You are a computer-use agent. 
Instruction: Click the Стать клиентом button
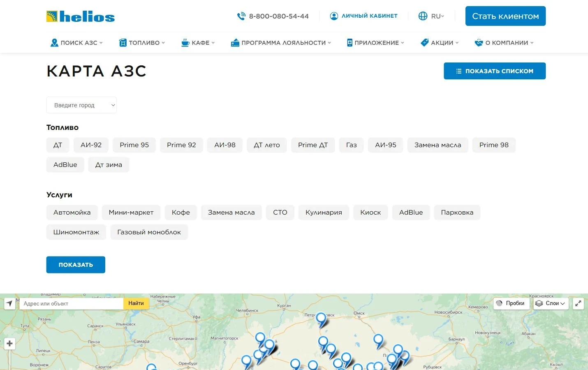[x=505, y=16]
